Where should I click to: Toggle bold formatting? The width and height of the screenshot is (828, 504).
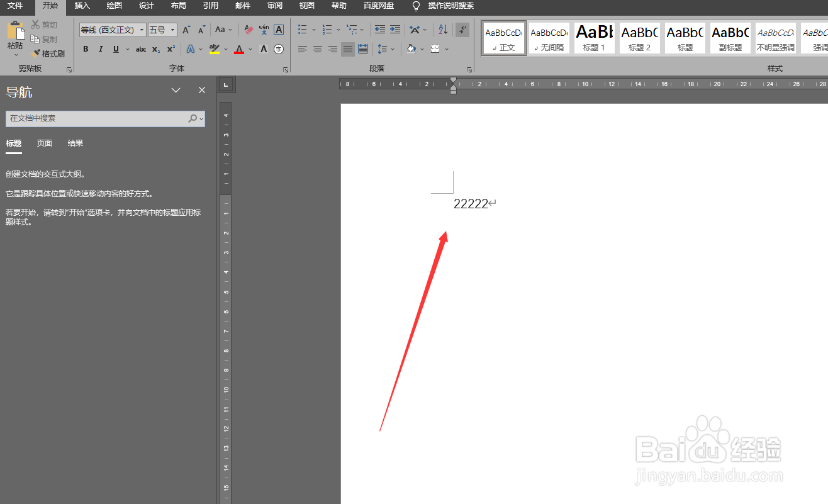(x=86, y=49)
